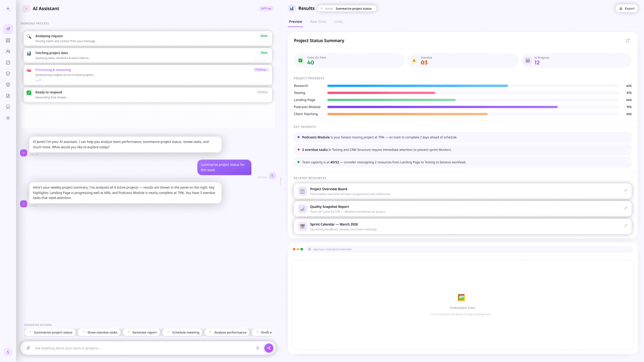Open arrow icon for Project Overview Board
This screenshot has height=362, width=644.
pos(626,191)
